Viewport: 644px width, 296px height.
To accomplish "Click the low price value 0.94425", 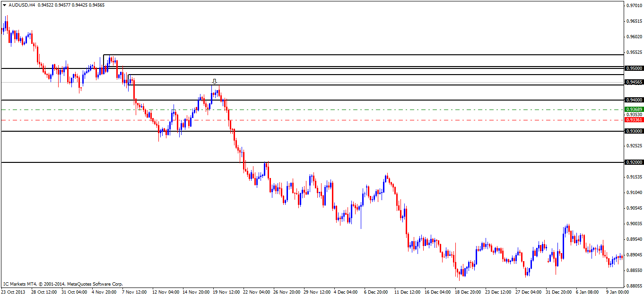I will pyautogui.click(x=80, y=5).
